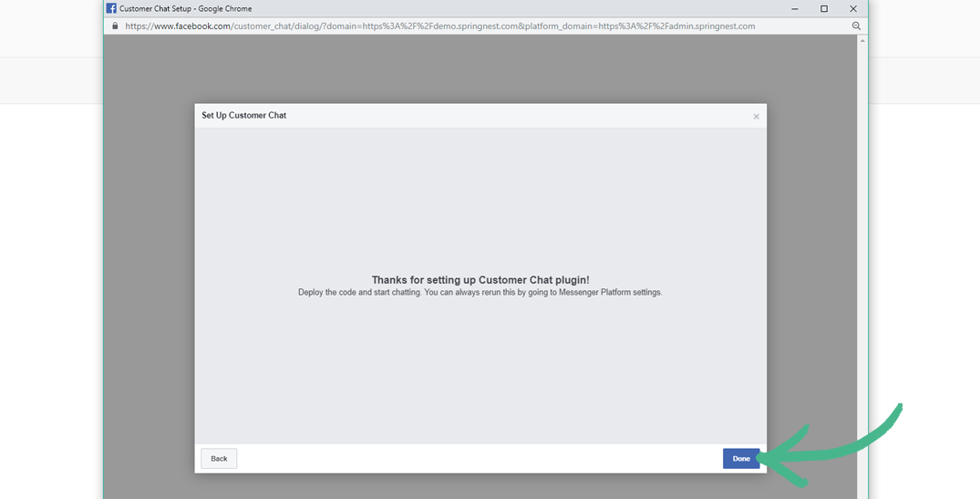Click the gray backdrop left of the dialog
This screenshot has height=499, width=980.
[x=148, y=274]
